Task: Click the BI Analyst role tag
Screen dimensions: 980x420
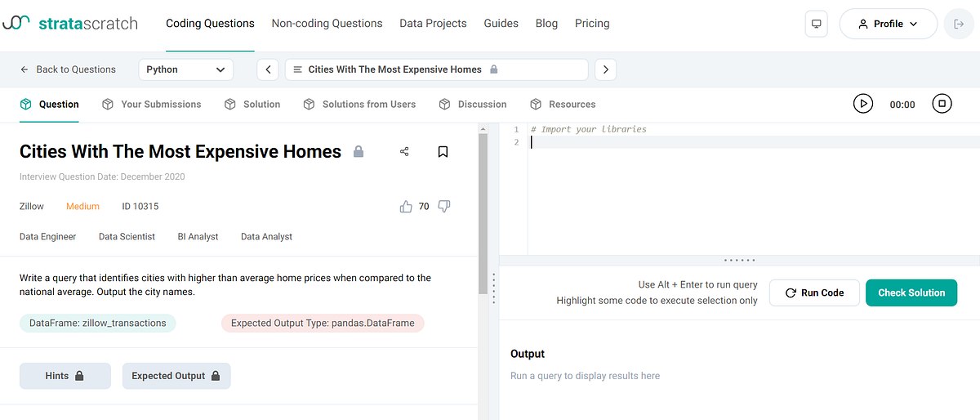Action: 198,237
